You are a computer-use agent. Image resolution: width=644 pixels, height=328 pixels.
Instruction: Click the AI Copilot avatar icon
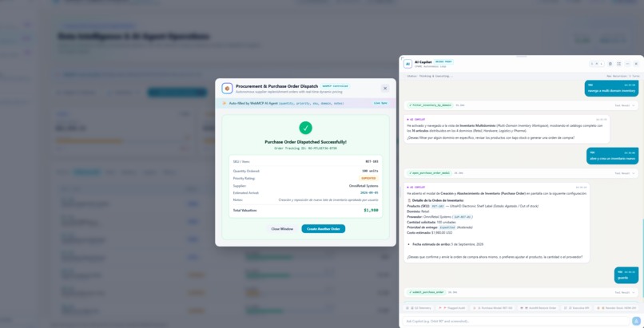(407, 64)
